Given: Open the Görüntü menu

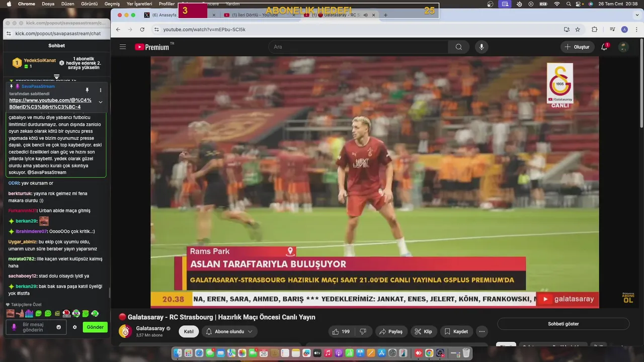Looking at the screenshot, I should coord(90,4).
